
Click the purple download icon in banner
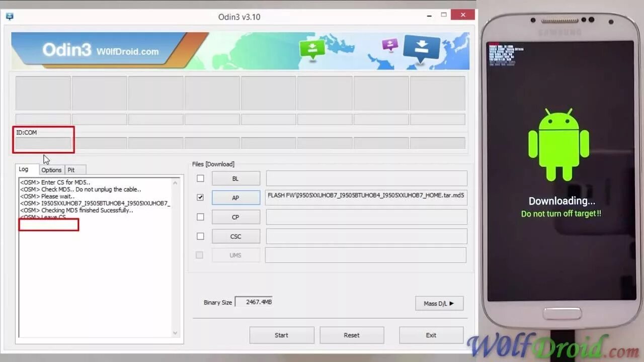[x=390, y=45]
